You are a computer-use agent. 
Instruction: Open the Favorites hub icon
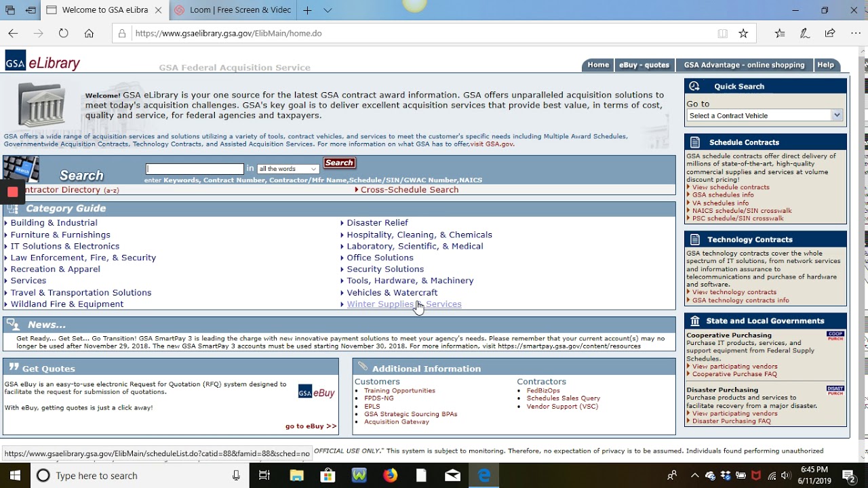coord(780,33)
